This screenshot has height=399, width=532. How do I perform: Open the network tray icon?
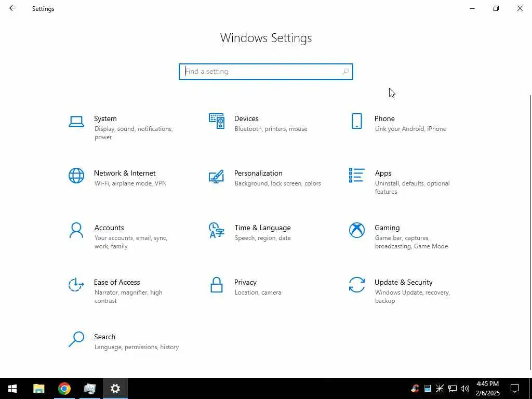click(453, 389)
